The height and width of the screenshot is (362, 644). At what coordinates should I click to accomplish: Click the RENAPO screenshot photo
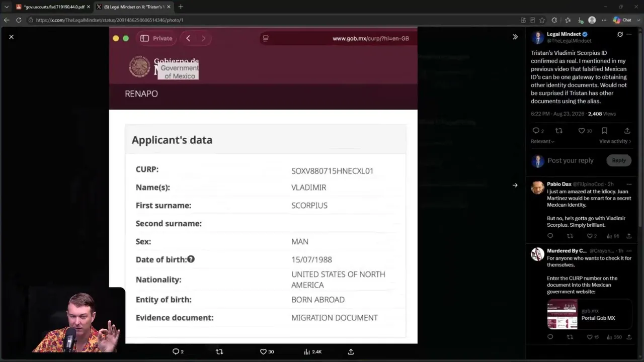tap(263, 186)
